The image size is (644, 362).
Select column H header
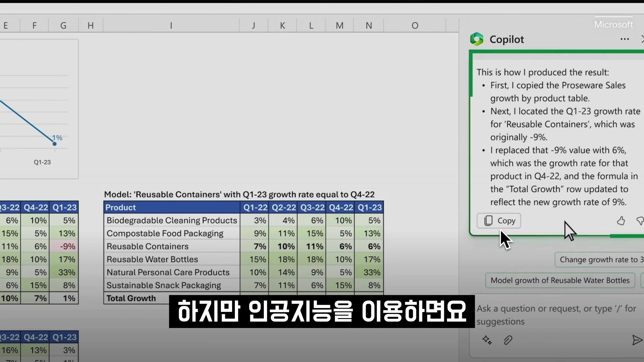[91, 25]
